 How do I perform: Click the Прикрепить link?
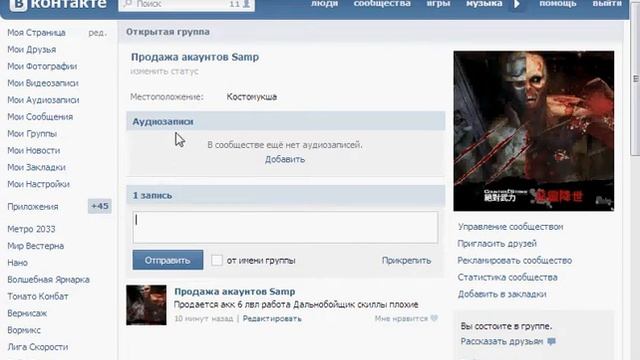[406, 260]
